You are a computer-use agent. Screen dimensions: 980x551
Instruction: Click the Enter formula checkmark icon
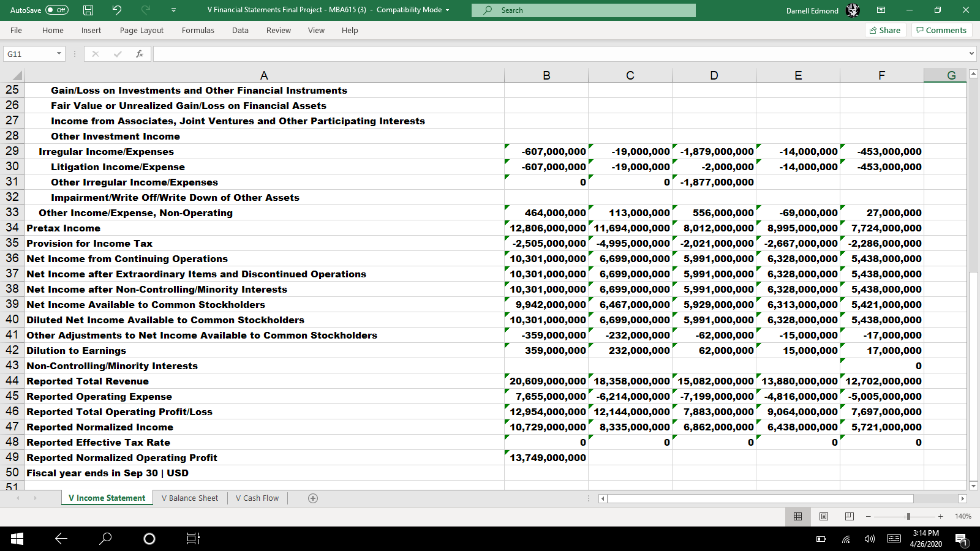point(118,54)
